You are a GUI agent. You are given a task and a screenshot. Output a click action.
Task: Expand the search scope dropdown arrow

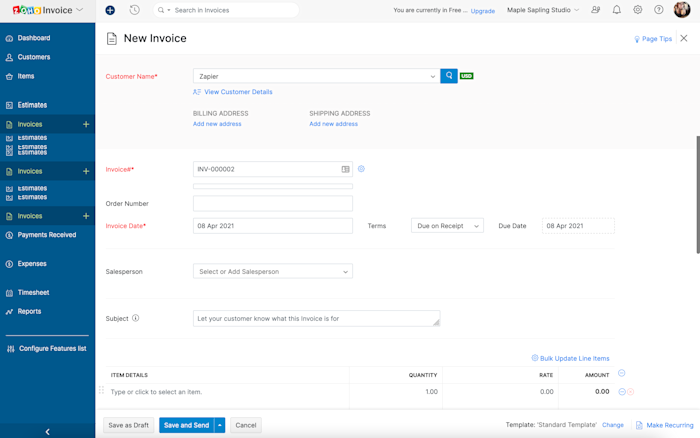click(169, 10)
